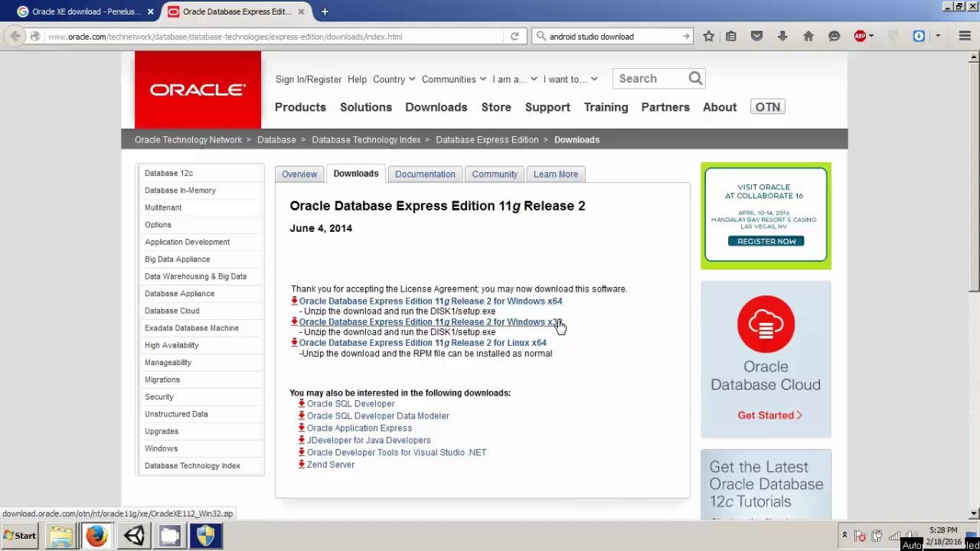This screenshot has height=551, width=980.
Task: Download XE 11g Release 2 for Windows x32
Action: pos(430,322)
